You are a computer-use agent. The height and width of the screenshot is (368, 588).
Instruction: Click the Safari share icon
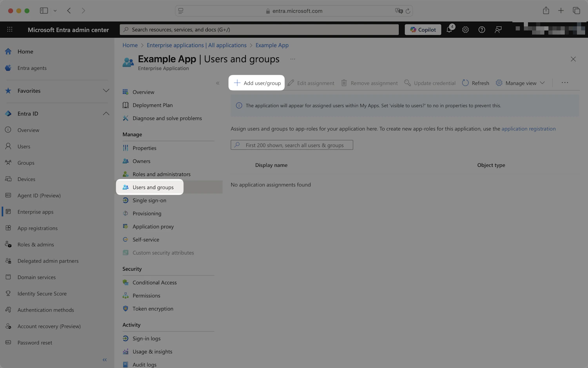(x=546, y=11)
